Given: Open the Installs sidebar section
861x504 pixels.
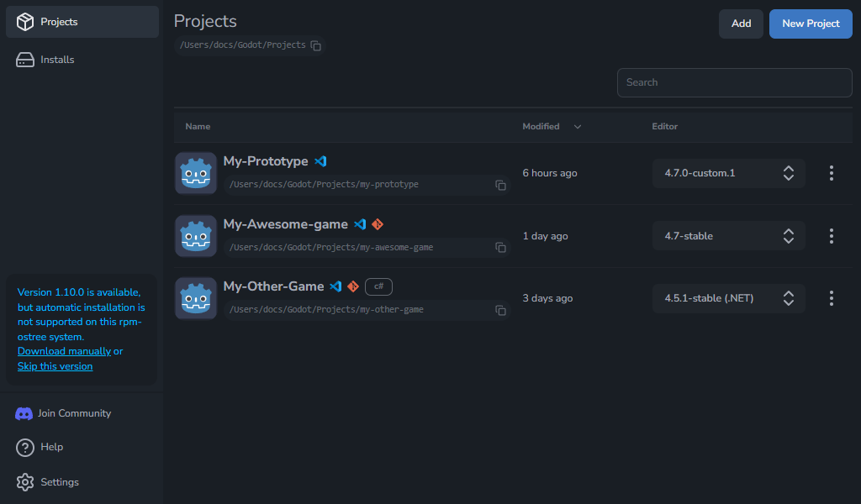Looking at the screenshot, I should (x=82, y=60).
